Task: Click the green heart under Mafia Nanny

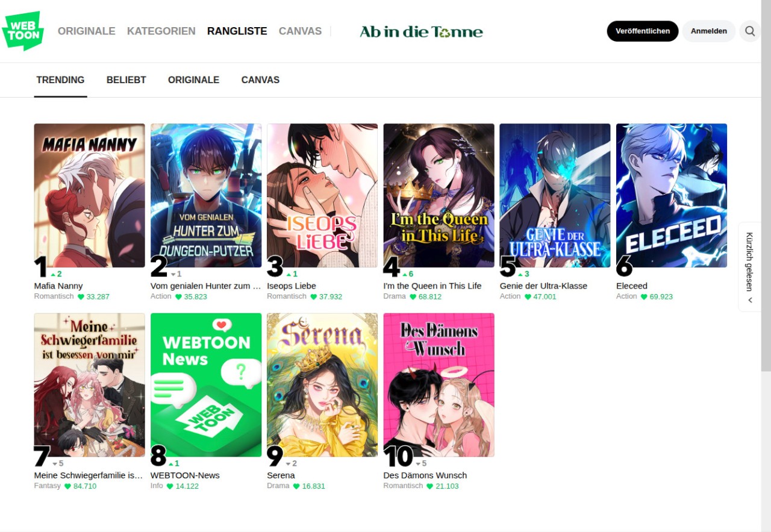Action: pyautogui.click(x=81, y=296)
